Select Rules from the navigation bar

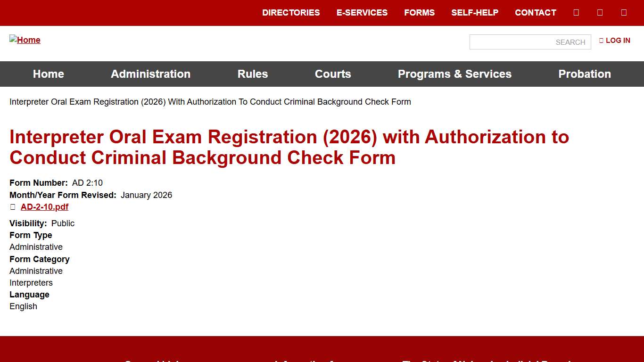[x=253, y=74]
